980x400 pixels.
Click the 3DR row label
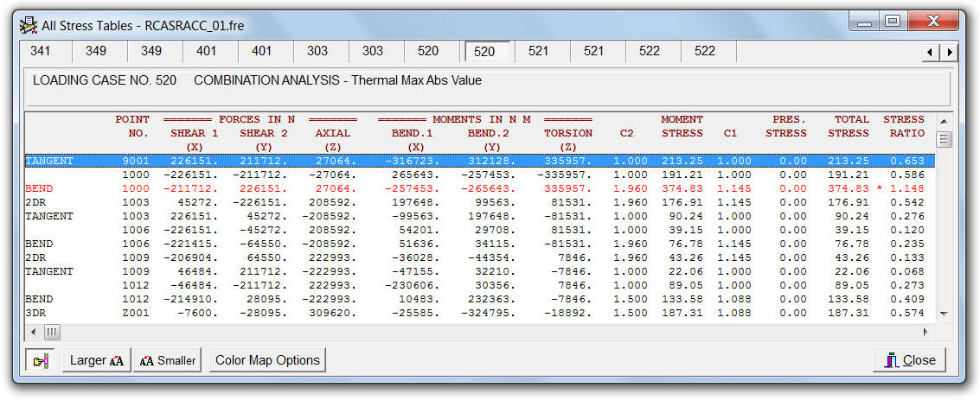pos(35,313)
